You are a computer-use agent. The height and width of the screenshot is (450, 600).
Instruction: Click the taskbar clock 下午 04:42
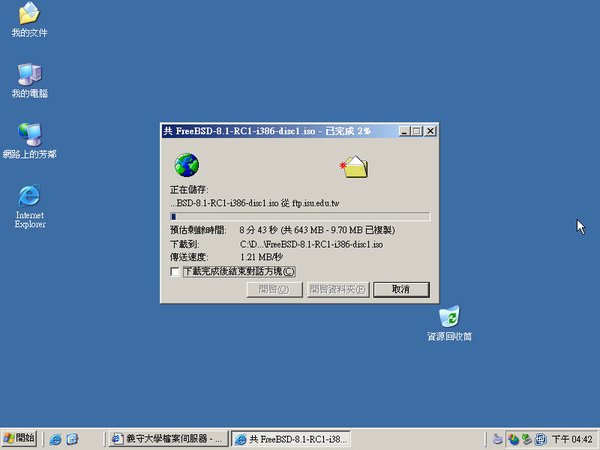point(572,439)
